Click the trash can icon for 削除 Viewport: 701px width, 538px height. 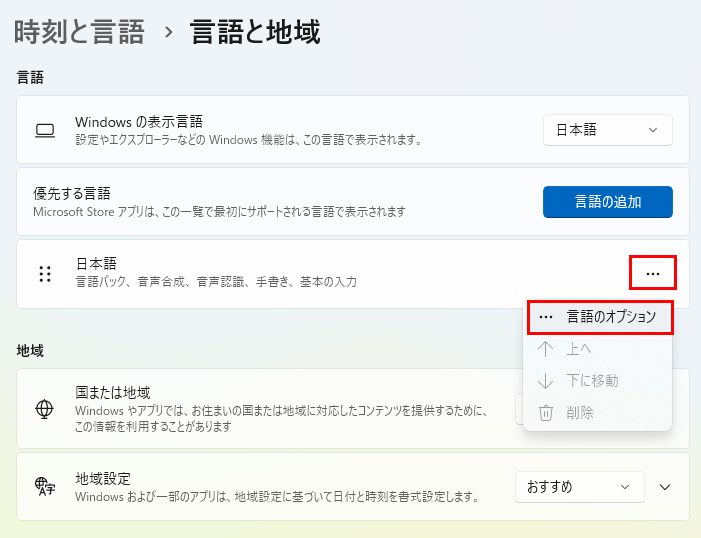[x=546, y=412]
